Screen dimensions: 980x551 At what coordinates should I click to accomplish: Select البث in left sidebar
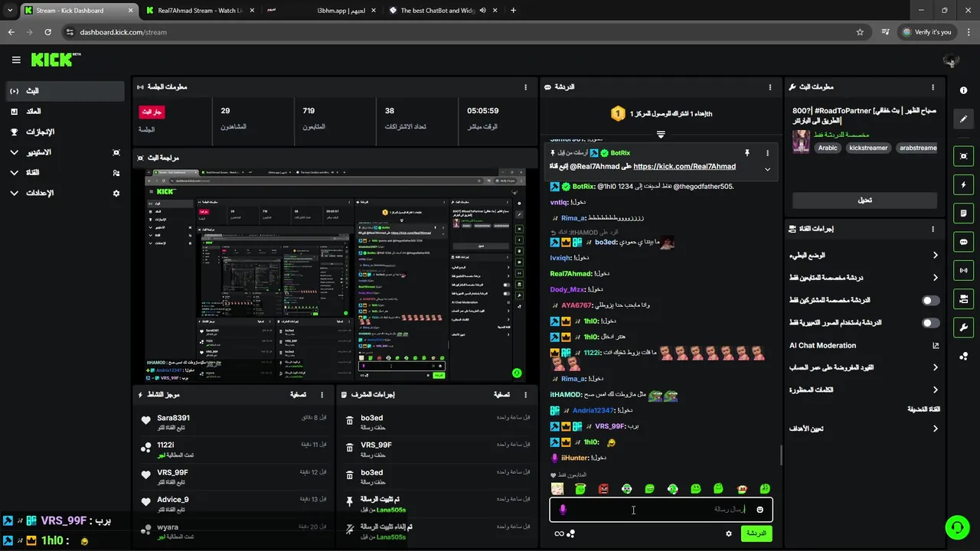[x=65, y=91]
